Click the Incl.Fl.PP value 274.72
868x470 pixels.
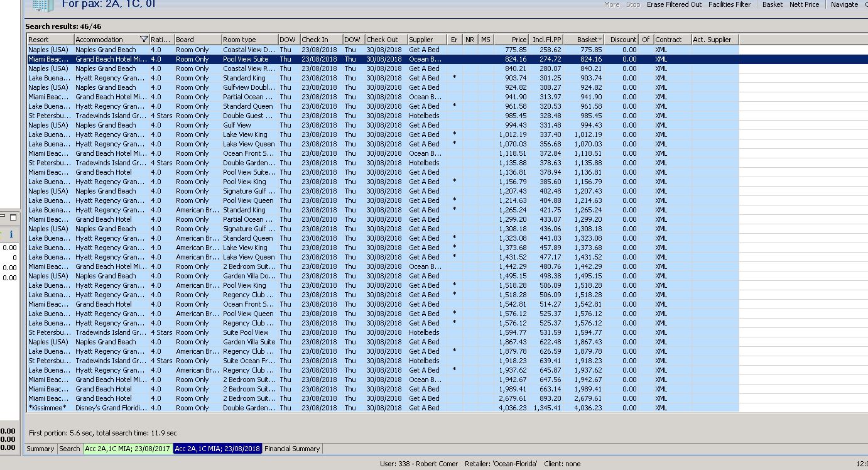(550, 59)
